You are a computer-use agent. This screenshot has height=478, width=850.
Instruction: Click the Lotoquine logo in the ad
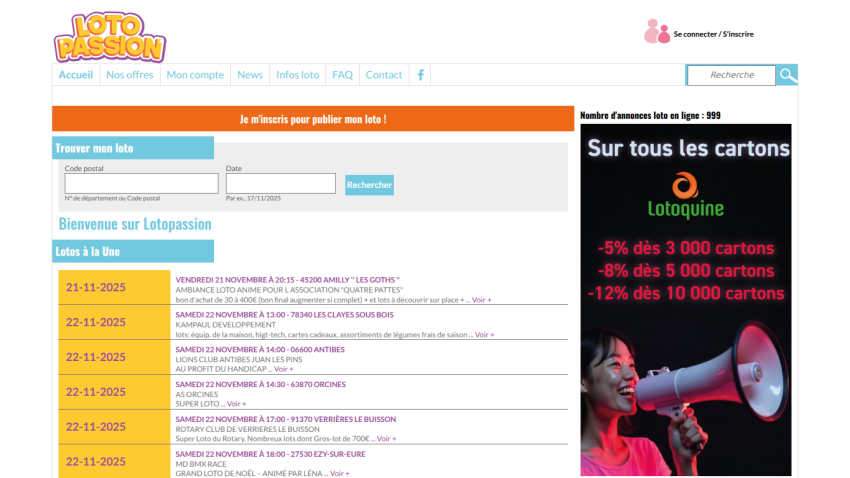[x=686, y=196]
